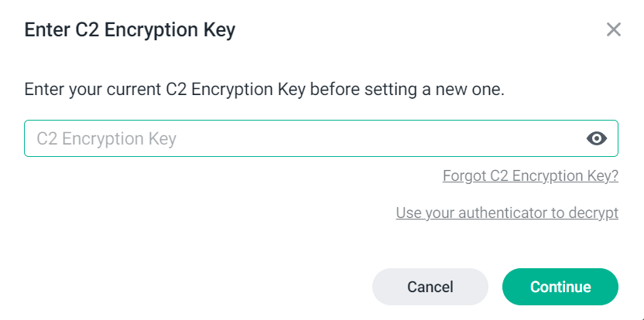Screen dimensions: 644x320
Task: Toggle password visibility in the key field
Action: click(596, 138)
